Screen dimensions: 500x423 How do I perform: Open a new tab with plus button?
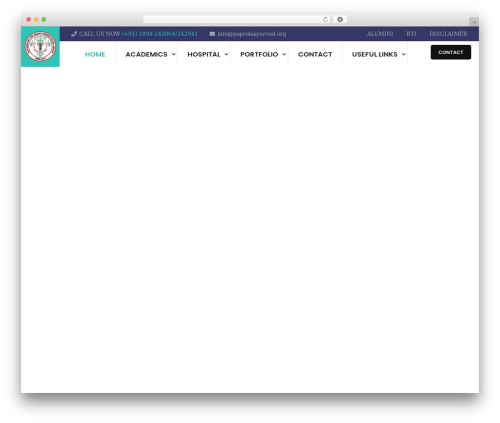pyautogui.click(x=474, y=22)
